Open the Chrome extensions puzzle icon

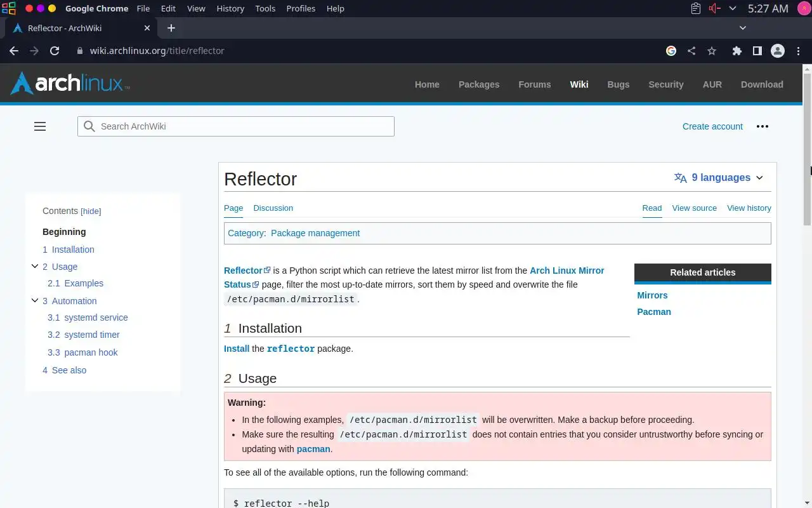[737, 51]
